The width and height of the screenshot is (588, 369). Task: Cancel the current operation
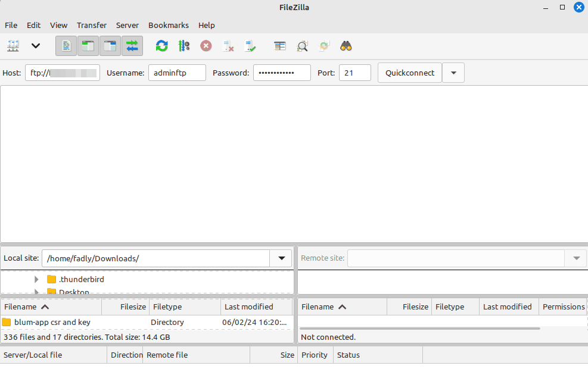coord(206,46)
